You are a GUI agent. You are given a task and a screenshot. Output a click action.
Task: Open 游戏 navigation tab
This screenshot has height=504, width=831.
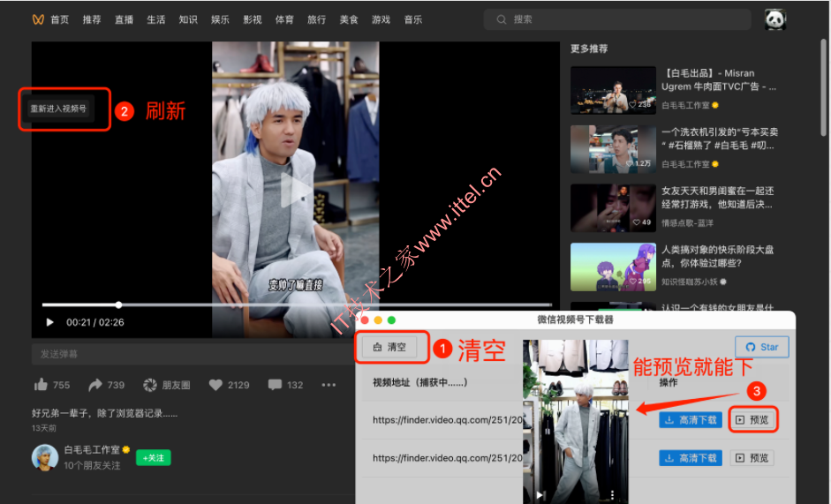(381, 19)
